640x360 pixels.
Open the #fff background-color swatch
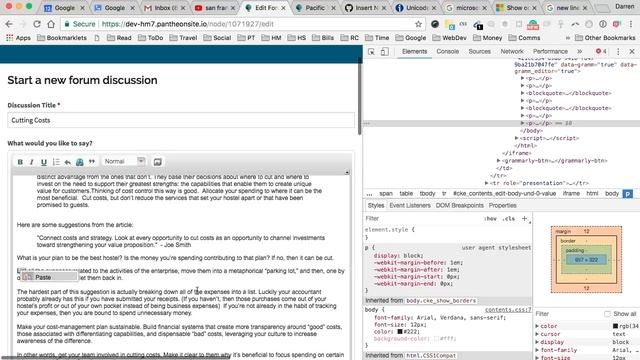pos(436,339)
